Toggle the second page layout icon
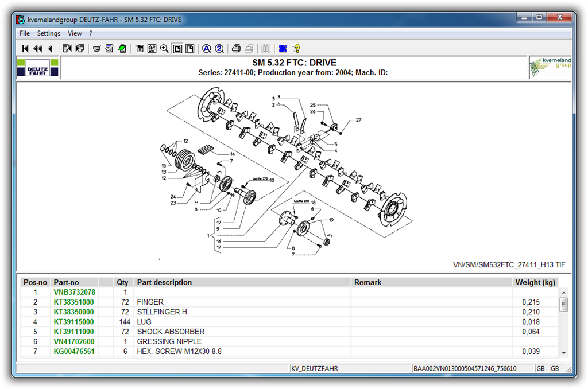 [x=190, y=49]
